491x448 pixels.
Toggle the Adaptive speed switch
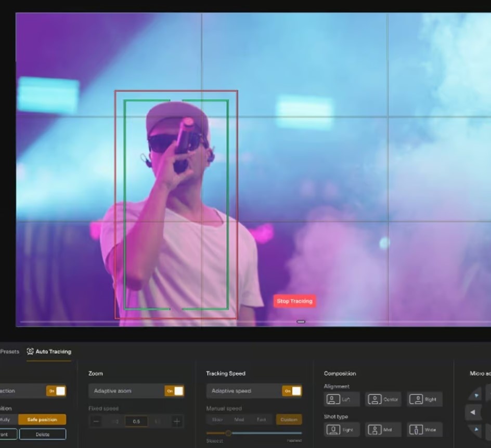point(292,391)
